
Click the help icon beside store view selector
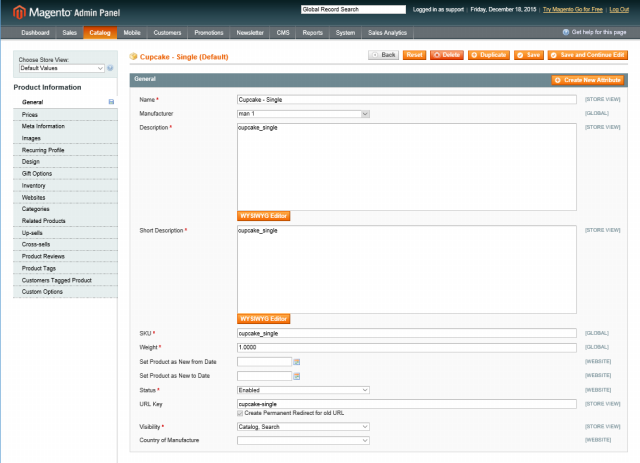(x=110, y=68)
